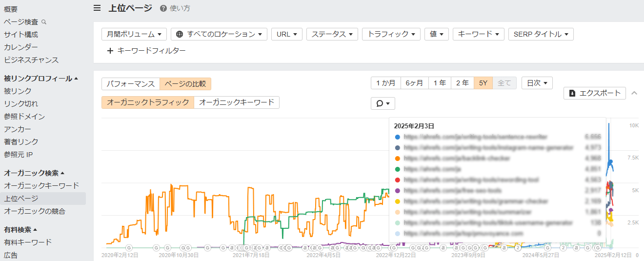The width and height of the screenshot is (644, 261).
Task: Collapse the 有料検索 section
Action: pyautogui.click(x=20, y=230)
